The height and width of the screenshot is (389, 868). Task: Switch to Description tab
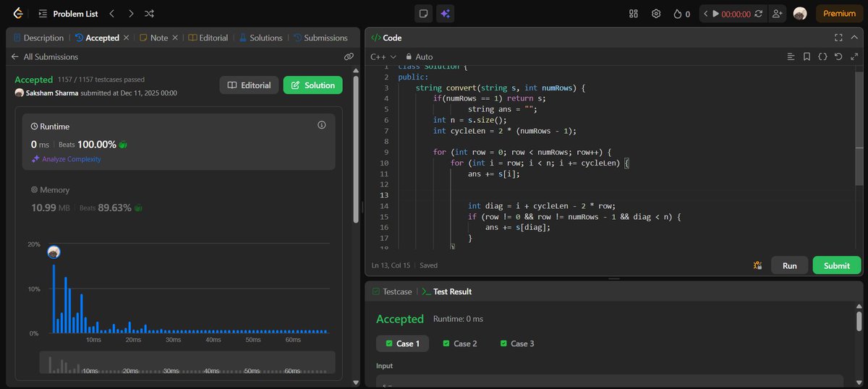pyautogui.click(x=38, y=38)
